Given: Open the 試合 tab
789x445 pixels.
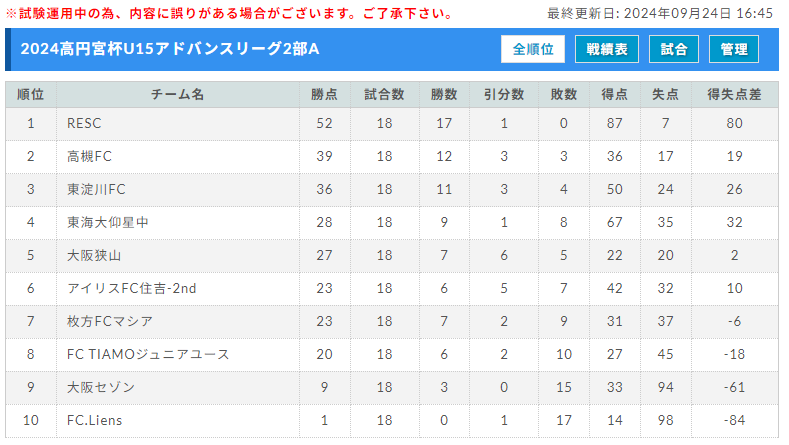Looking at the screenshot, I should tap(674, 49).
